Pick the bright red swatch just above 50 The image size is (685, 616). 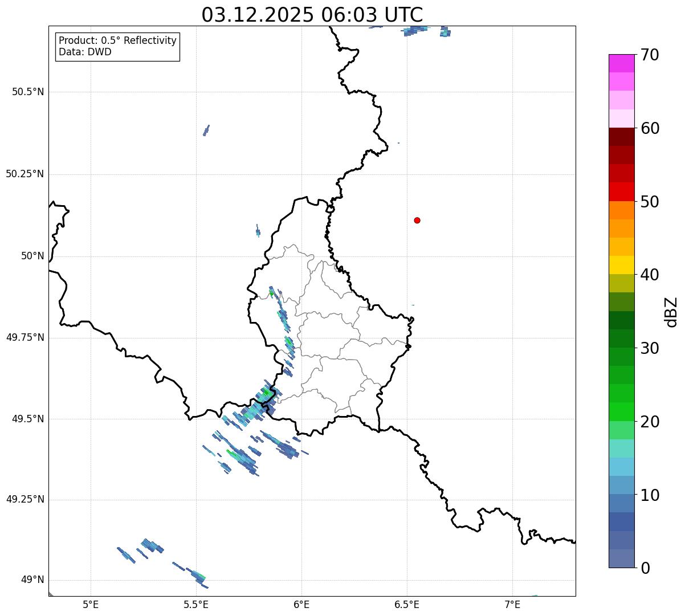click(x=621, y=192)
